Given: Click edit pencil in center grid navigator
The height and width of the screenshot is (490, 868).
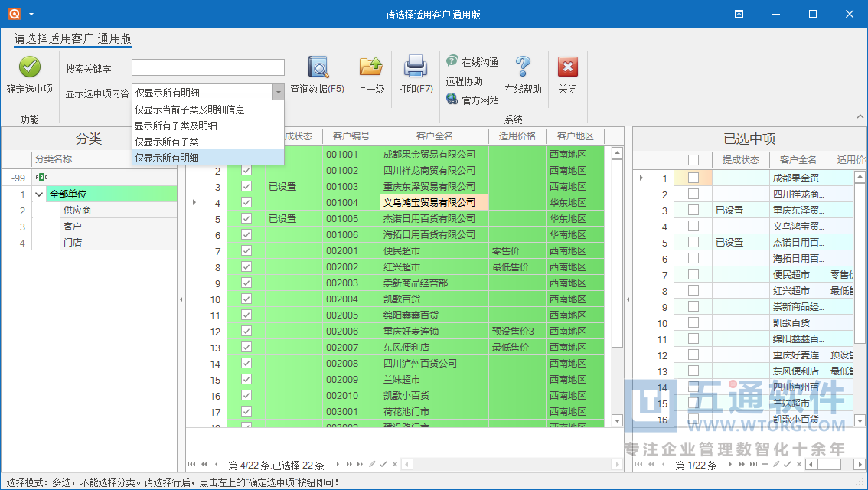Looking at the screenshot, I should click(373, 464).
